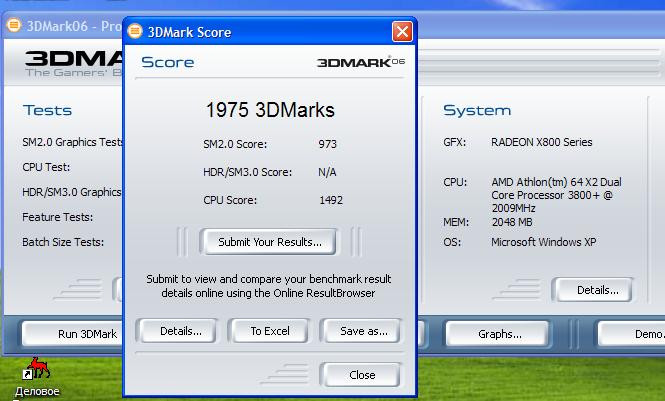Click the Feature Tests: row label
665x401 pixels.
(x=58, y=217)
